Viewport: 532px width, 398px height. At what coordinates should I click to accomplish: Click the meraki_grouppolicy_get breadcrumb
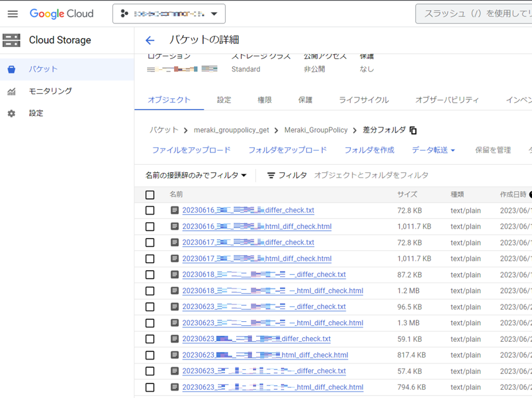(x=231, y=130)
